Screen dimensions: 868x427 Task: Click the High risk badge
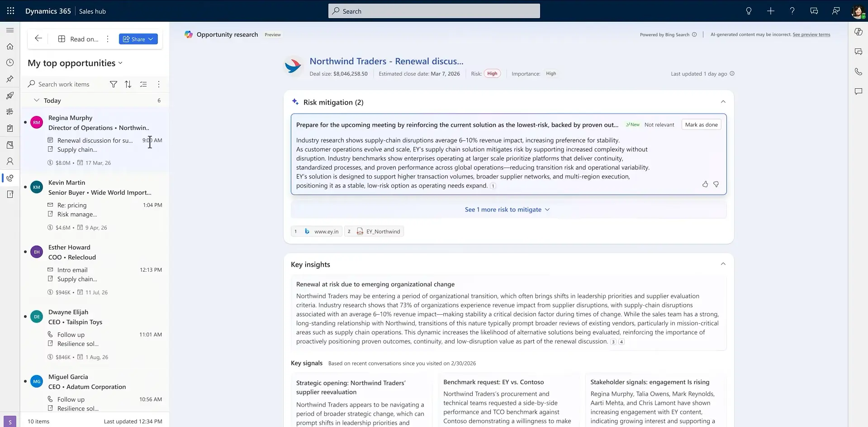tap(492, 73)
